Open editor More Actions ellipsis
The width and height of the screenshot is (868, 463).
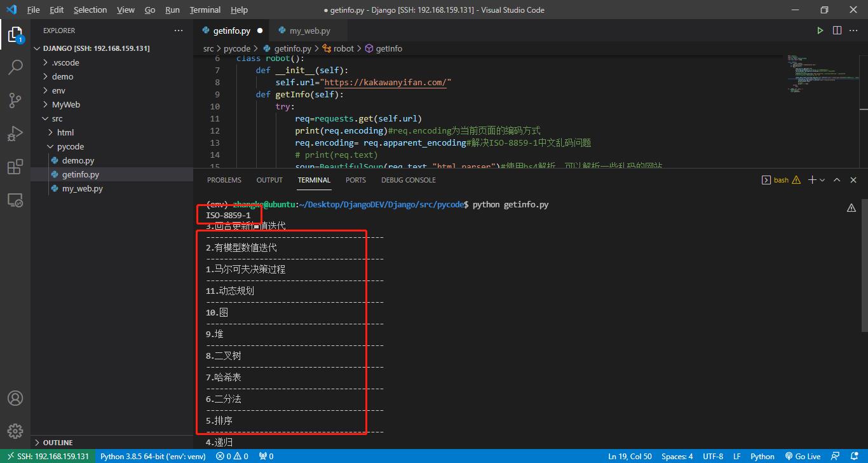pos(855,31)
